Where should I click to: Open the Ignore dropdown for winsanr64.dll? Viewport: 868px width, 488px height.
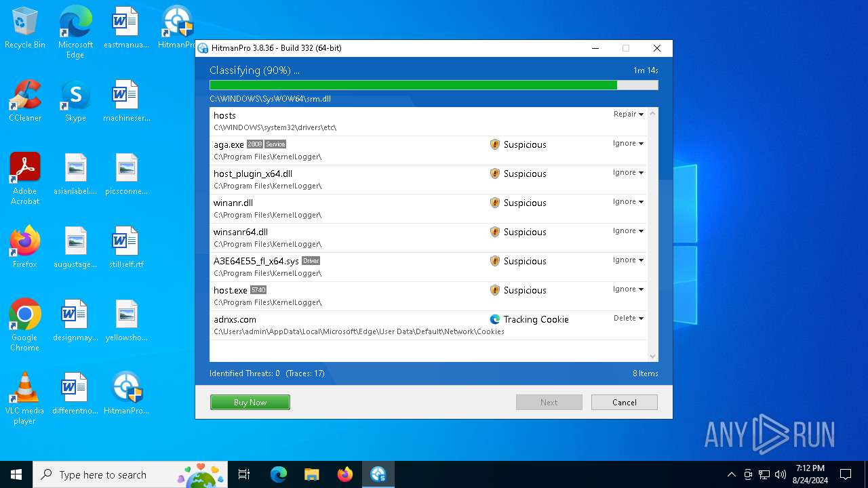[x=629, y=231]
